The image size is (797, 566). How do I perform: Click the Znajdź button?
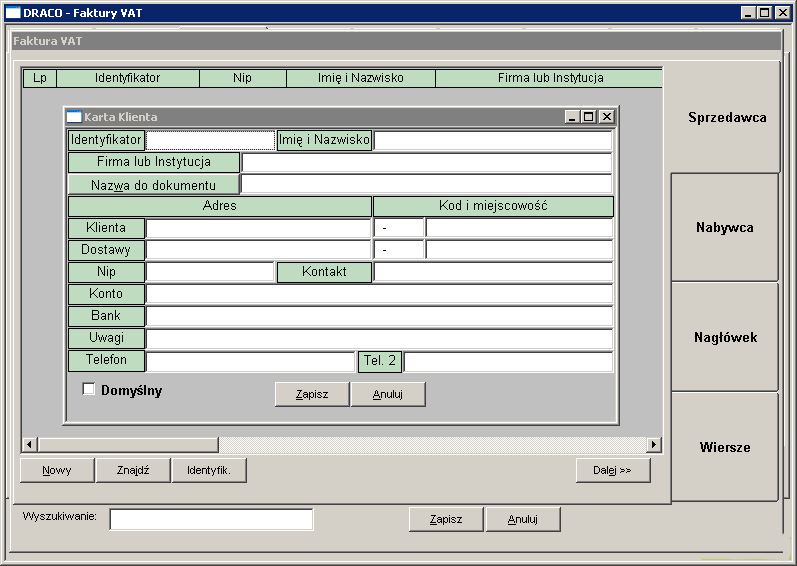(133, 470)
